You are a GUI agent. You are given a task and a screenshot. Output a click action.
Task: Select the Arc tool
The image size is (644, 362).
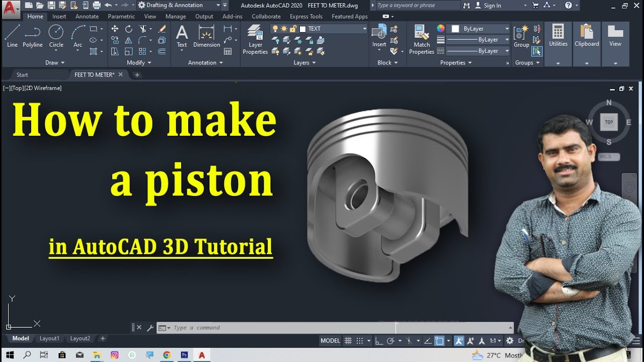pyautogui.click(x=78, y=36)
